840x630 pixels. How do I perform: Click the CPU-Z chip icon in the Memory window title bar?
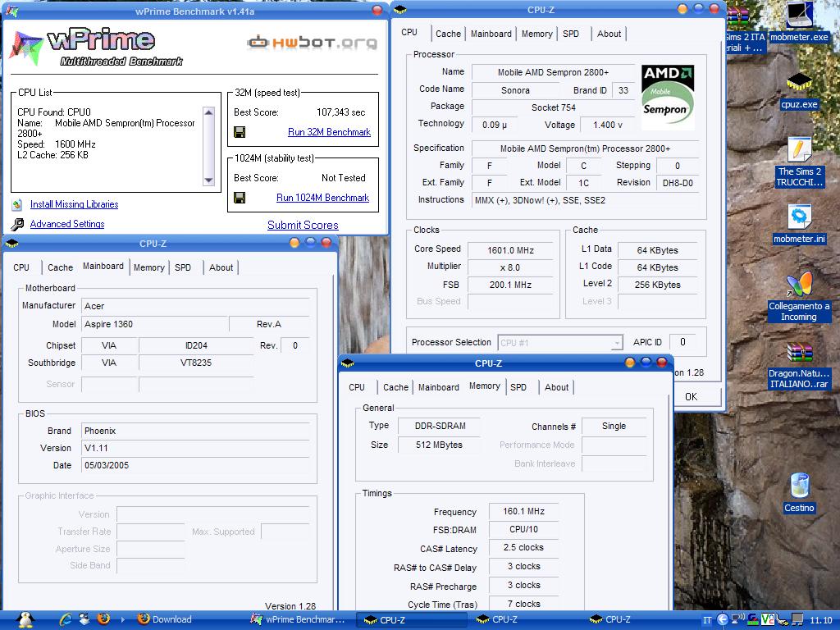tap(347, 363)
